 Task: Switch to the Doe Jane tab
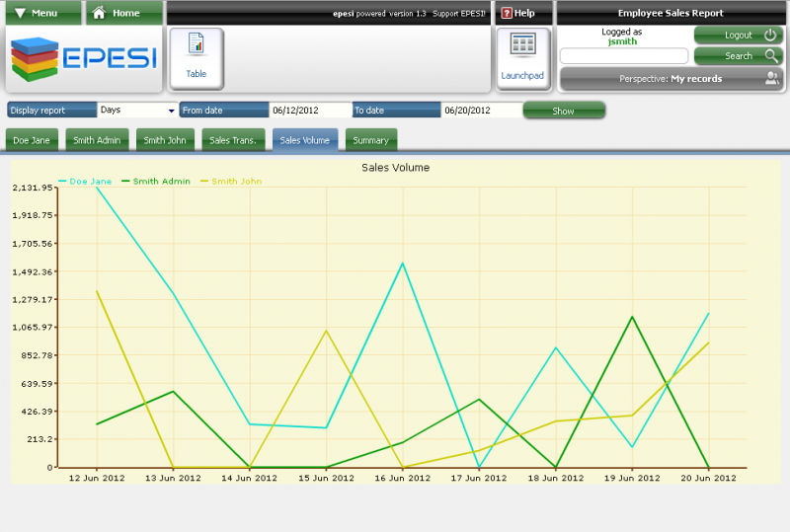tap(33, 140)
